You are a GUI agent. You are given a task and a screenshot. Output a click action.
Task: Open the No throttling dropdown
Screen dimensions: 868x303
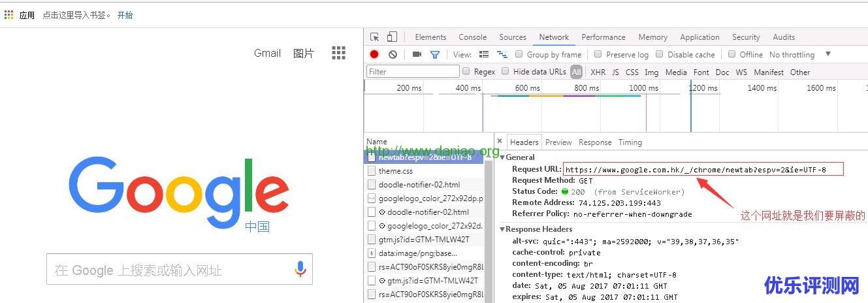point(800,55)
